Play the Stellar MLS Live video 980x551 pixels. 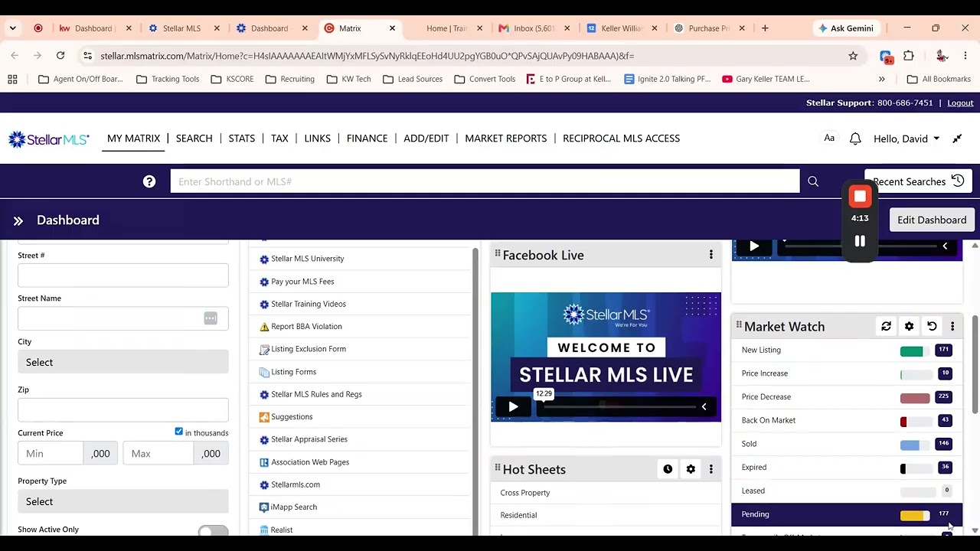[x=513, y=407]
